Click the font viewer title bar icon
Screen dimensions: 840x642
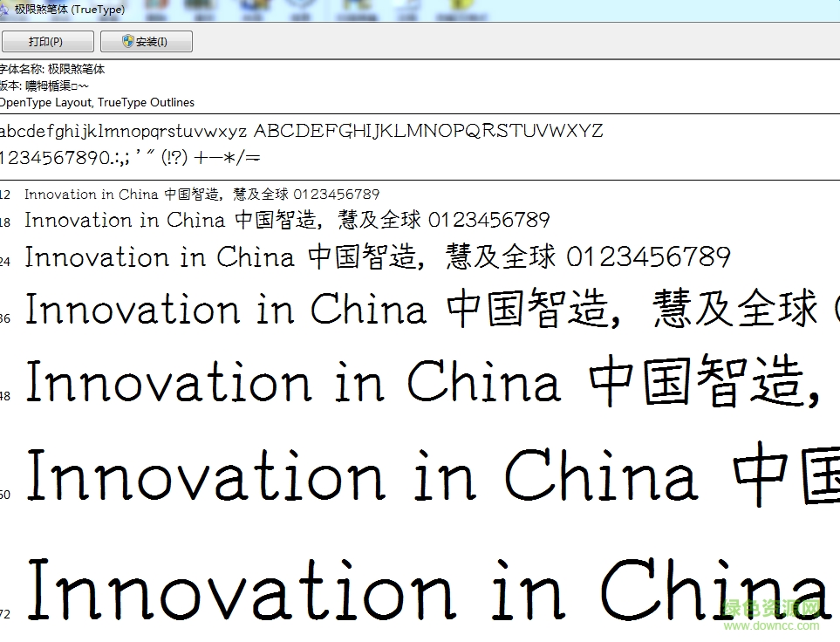[3, 9]
